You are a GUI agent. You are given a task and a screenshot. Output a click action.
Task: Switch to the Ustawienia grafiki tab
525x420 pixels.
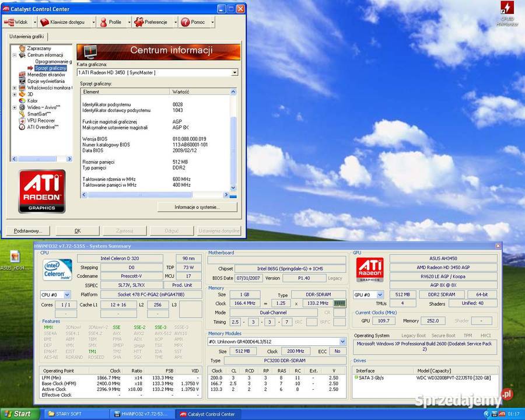[x=27, y=36]
